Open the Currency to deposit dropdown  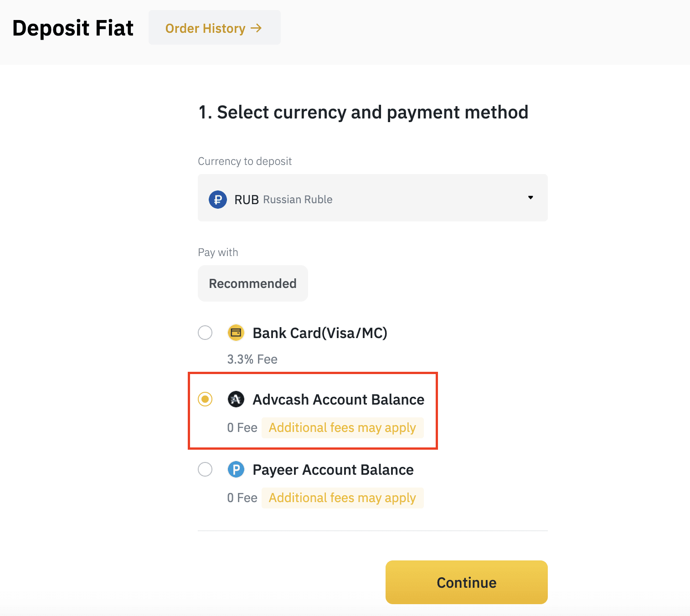pos(373,198)
